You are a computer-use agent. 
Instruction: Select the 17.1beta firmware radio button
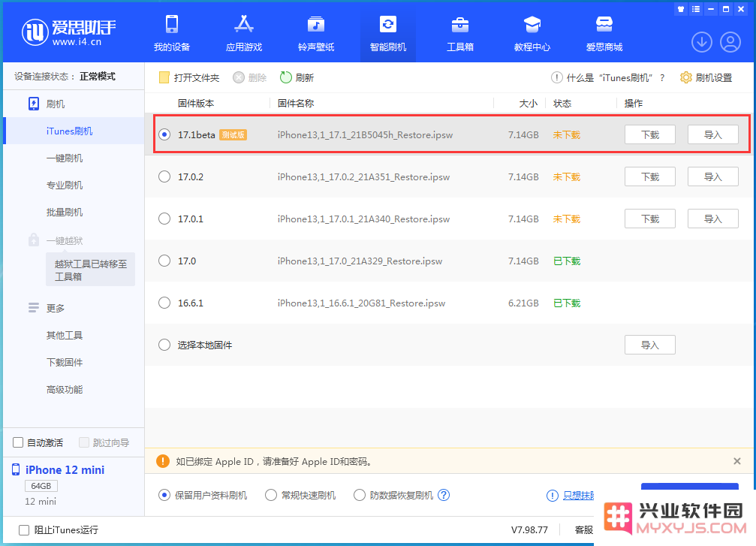[x=164, y=134]
